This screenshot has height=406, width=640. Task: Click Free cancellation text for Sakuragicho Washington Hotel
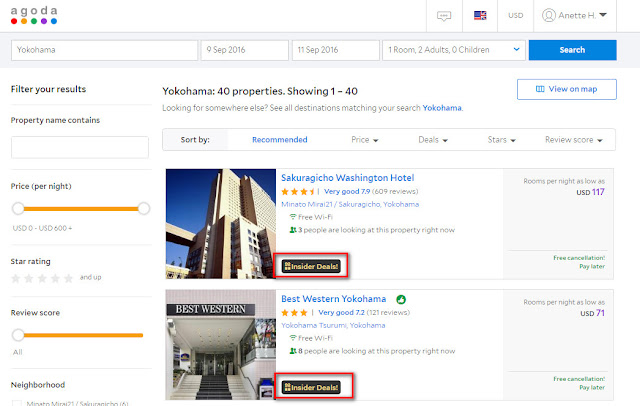579,258
